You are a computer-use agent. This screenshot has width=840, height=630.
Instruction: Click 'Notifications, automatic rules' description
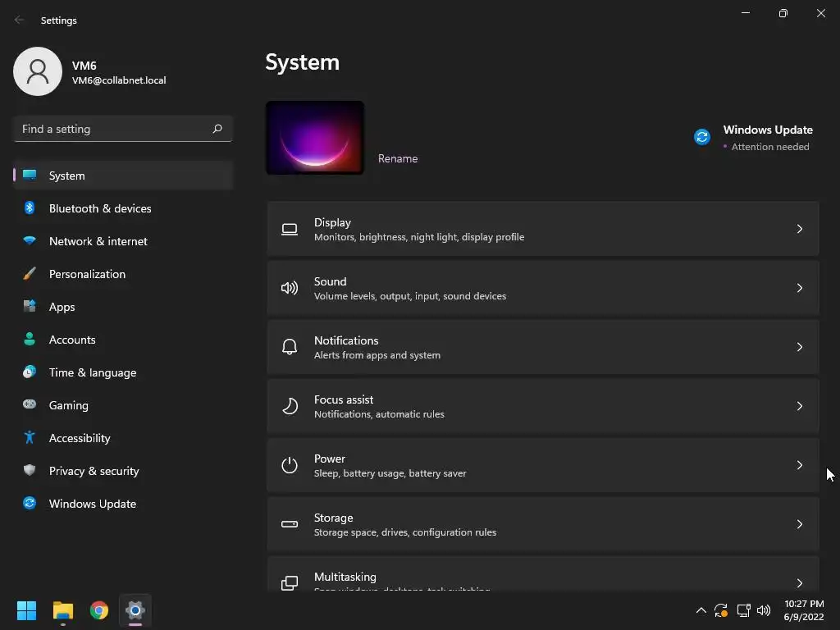[379, 414]
